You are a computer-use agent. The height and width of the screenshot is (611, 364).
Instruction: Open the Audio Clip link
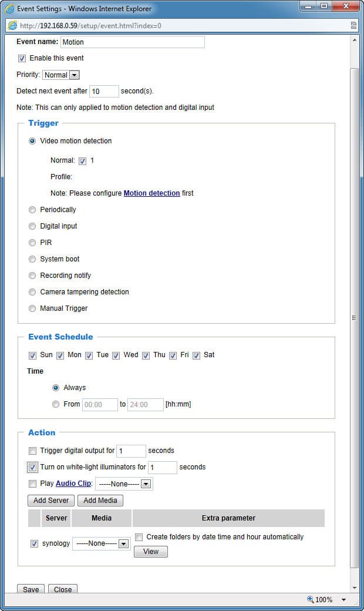click(x=73, y=484)
